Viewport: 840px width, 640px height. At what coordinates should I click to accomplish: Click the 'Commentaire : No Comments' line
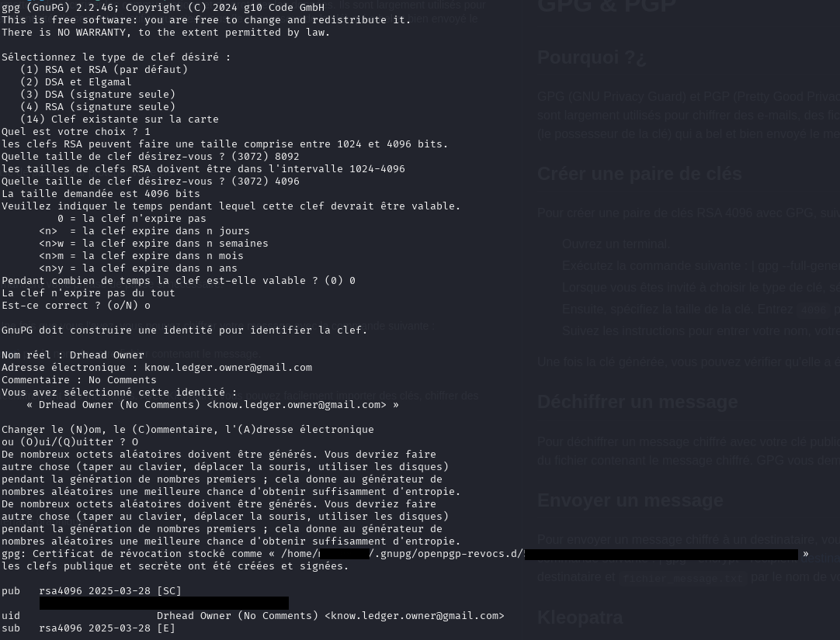[x=78, y=380]
